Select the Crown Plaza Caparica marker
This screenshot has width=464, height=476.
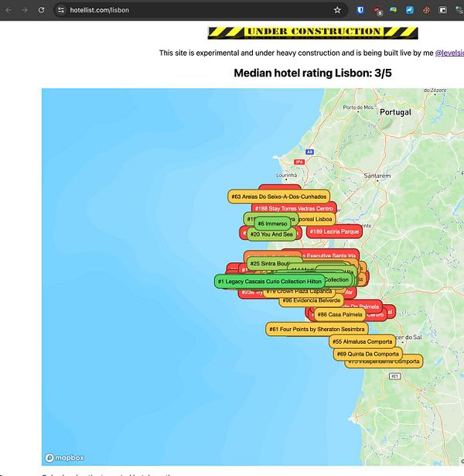pyautogui.click(x=299, y=293)
